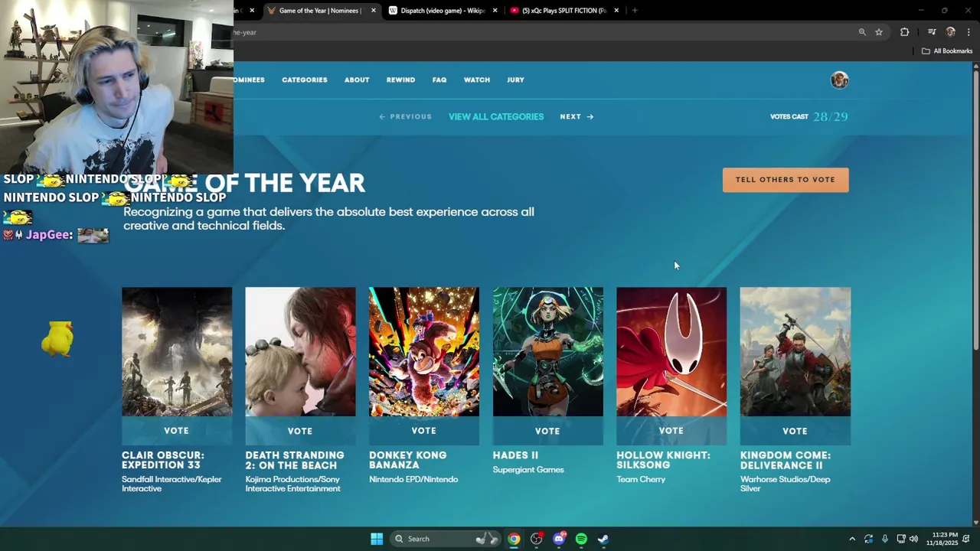Vote for Hades II
The image size is (980, 551).
click(x=548, y=431)
